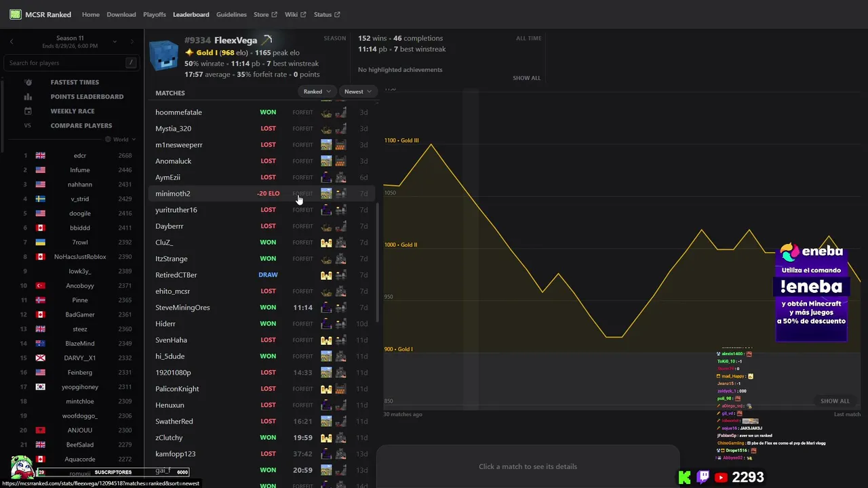The image size is (868, 488).
Task: Click the Weekly Race calendar icon
Action: (28, 111)
